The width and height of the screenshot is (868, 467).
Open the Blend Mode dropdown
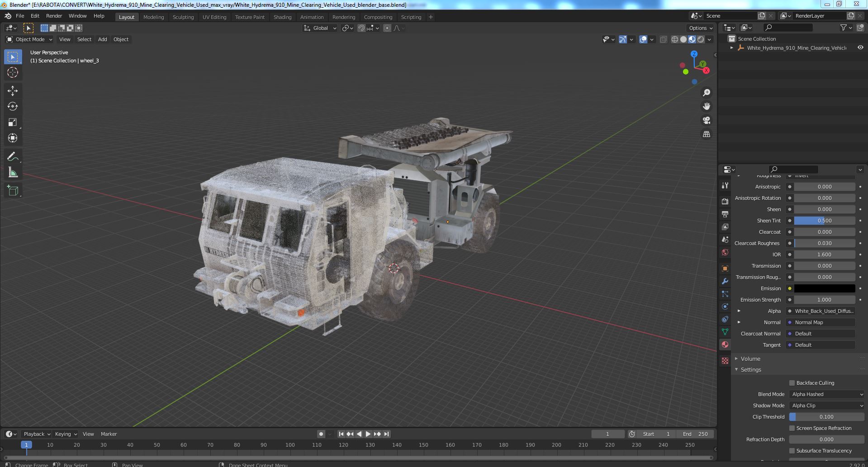pyautogui.click(x=827, y=394)
